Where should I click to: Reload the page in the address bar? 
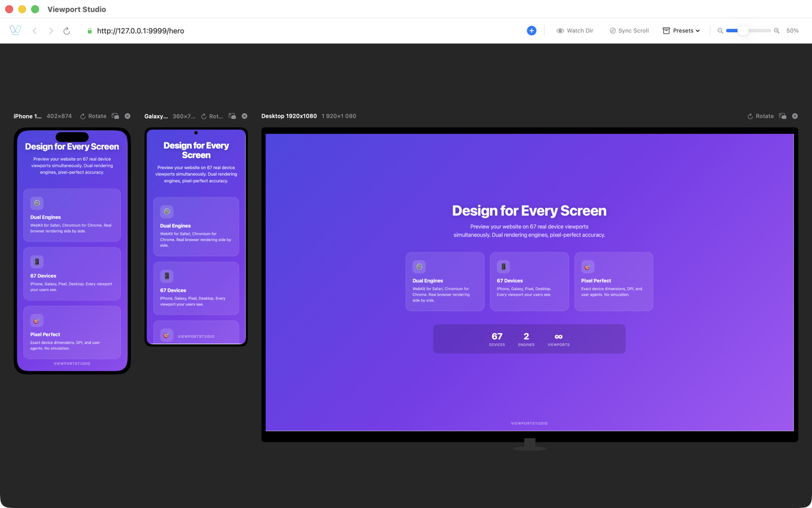(67, 31)
